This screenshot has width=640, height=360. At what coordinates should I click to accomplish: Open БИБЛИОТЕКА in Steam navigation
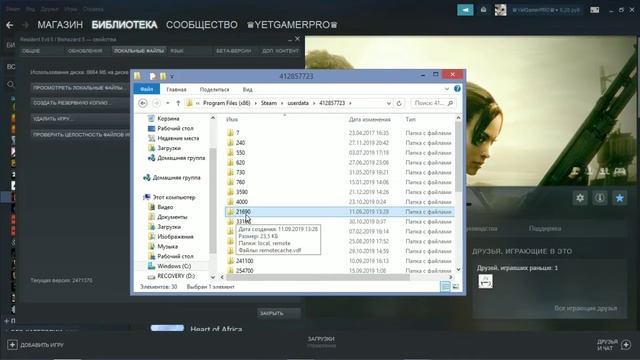click(x=124, y=25)
